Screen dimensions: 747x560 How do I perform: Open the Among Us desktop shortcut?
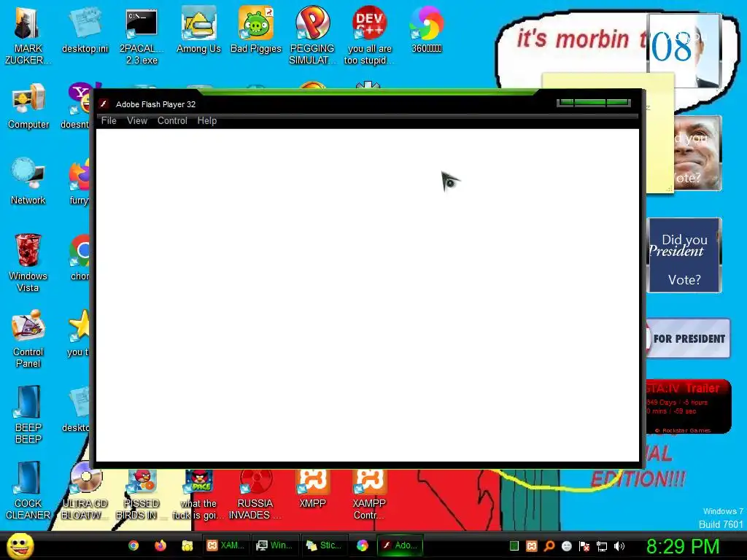(x=198, y=30)
